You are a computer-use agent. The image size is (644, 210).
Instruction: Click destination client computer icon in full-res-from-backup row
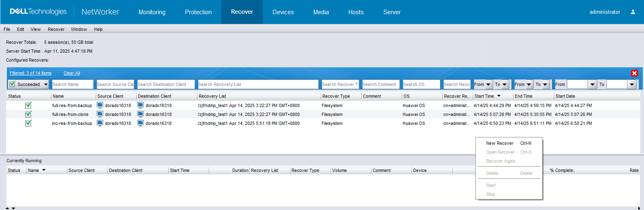140,105
